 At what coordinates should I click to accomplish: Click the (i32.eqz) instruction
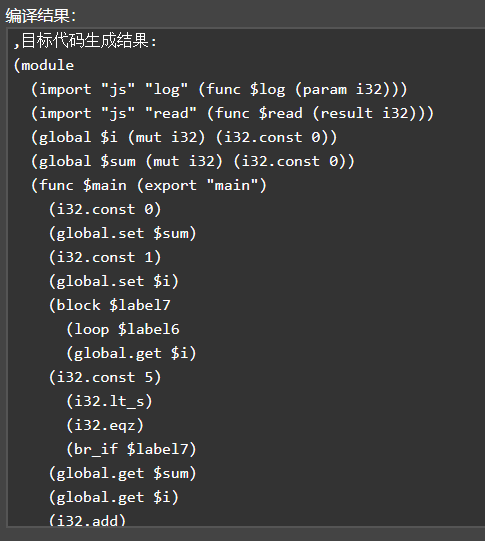pyautogui.click(x=105, y=425)
